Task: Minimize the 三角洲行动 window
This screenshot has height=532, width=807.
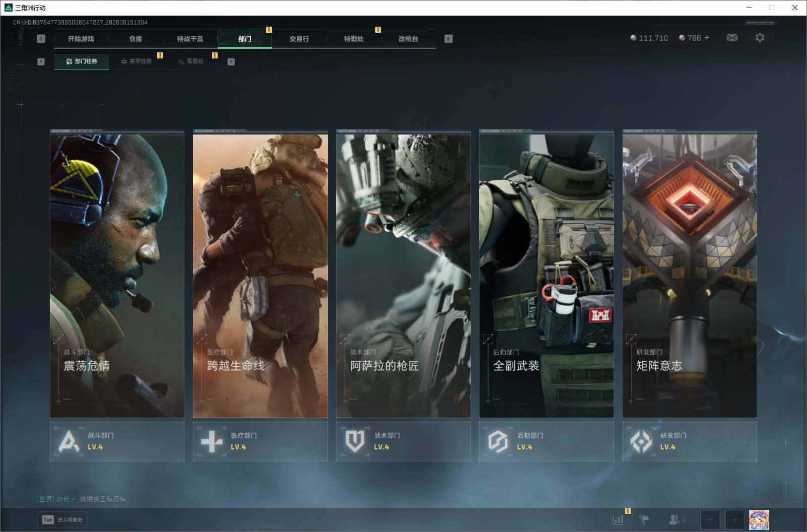Action: (749, 8)
